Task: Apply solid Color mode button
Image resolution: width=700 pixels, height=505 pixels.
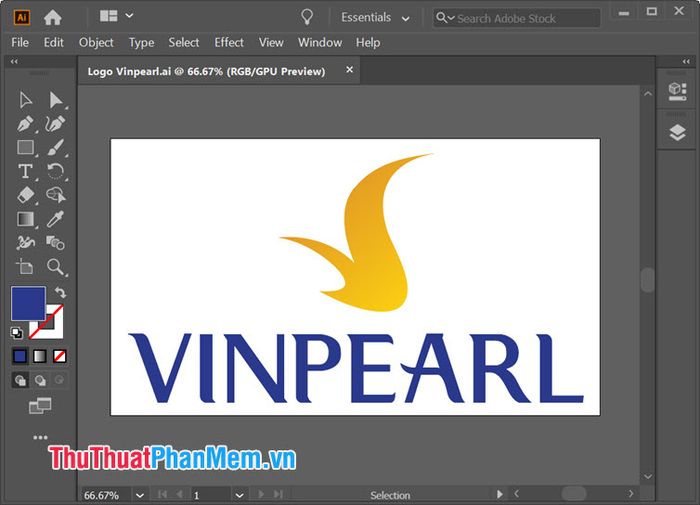Action: point(20,356)
